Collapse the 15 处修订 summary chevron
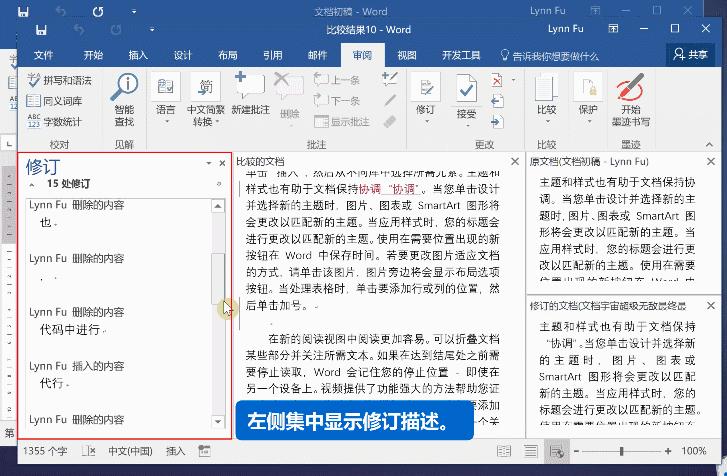 pos(32,184)
